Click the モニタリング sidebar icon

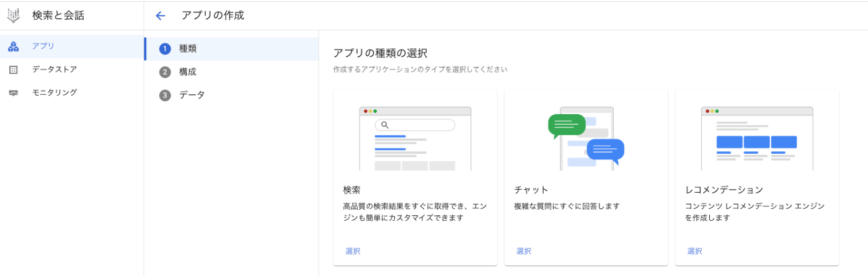point(14,92)
